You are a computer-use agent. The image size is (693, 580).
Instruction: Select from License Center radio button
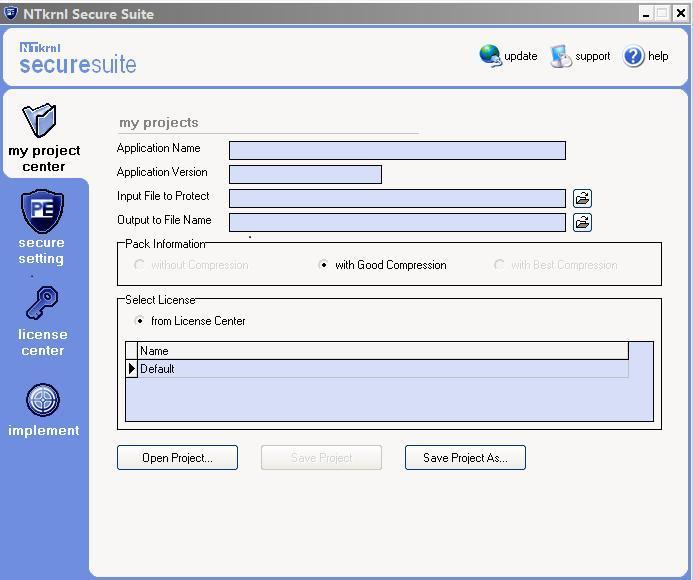tap(139, 321)
